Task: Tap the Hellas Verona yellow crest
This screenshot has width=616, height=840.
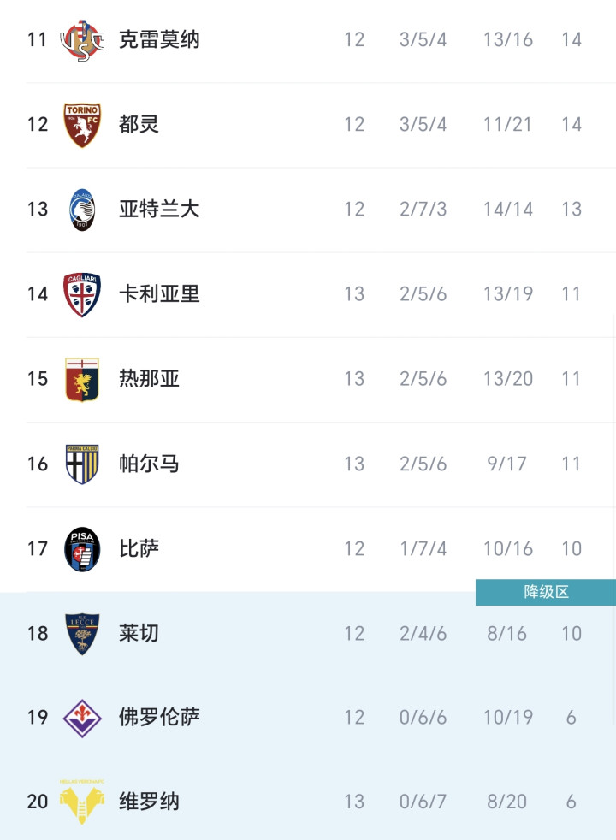Action: click(82, 802)
